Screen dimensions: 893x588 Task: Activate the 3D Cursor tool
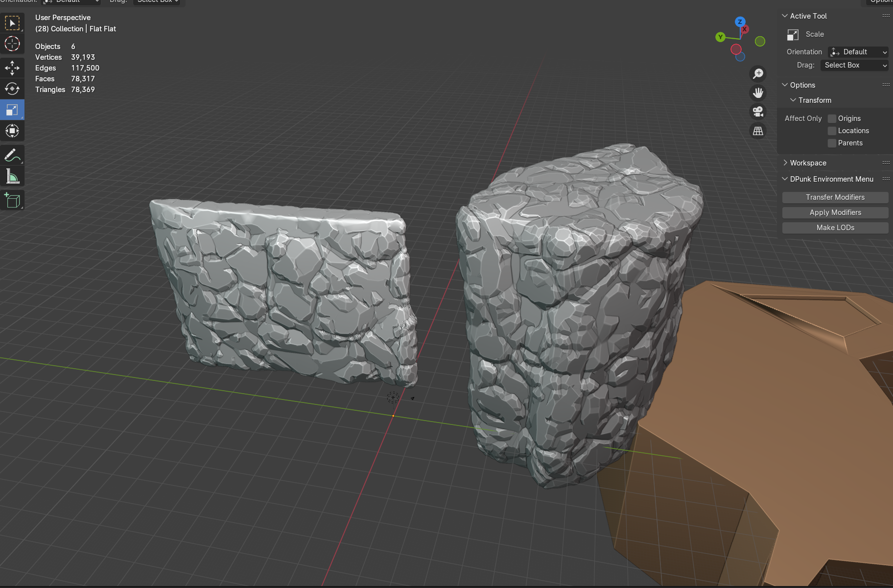click(12, 44)
